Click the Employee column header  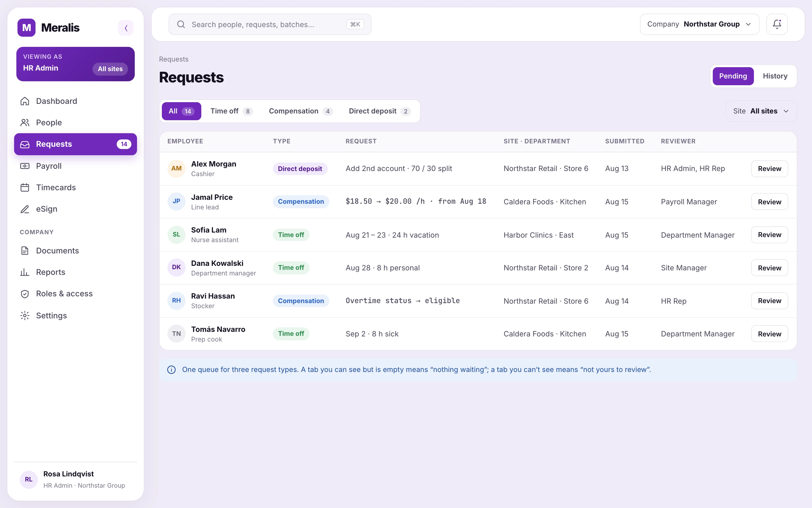click(185, 141)
